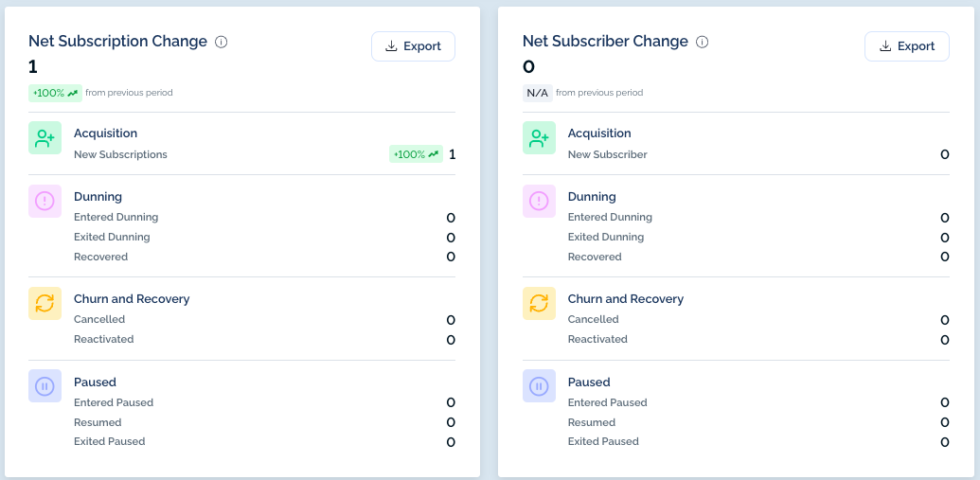Click the N/A badge under Net Subscriber Change

[538, 93]
